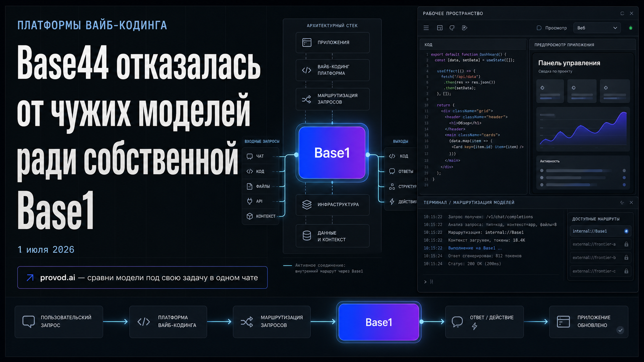Click the run/play icon in workspace toolbar
644x362 pixels.
464,28
